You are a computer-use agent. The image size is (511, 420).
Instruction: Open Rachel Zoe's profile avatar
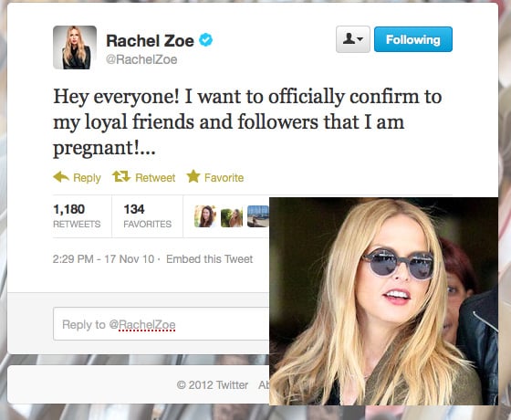coord(75,47)
